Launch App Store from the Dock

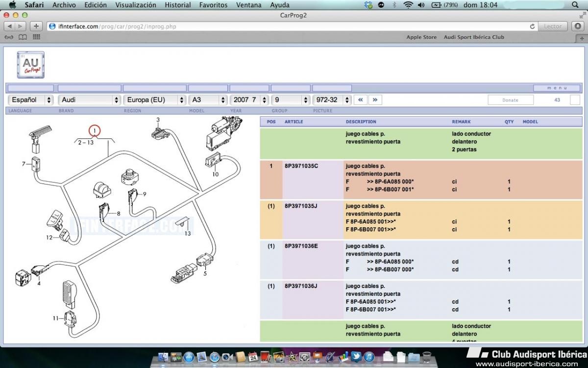[x=189, y=357]
